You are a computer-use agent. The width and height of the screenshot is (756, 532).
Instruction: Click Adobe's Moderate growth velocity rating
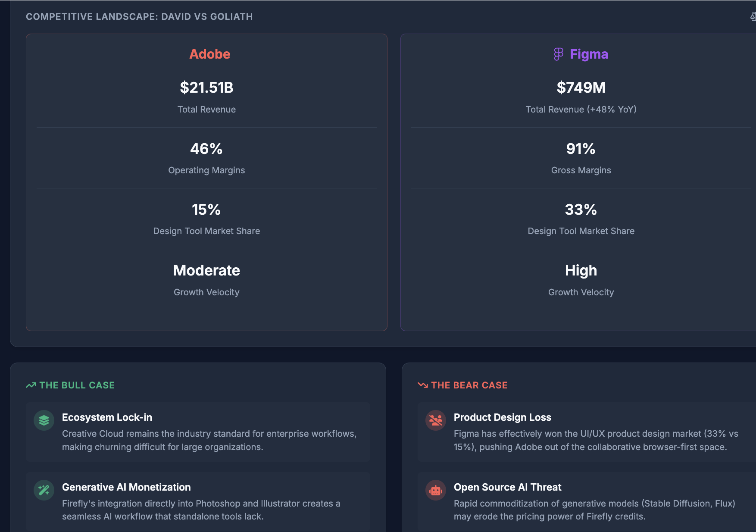click(x=206, y=270)
